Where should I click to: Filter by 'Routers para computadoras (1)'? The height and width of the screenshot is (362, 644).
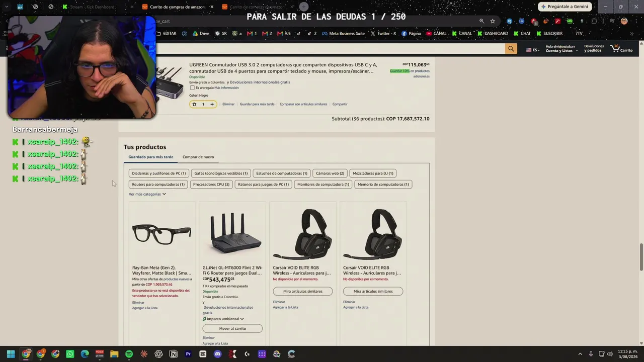point(158,185)
